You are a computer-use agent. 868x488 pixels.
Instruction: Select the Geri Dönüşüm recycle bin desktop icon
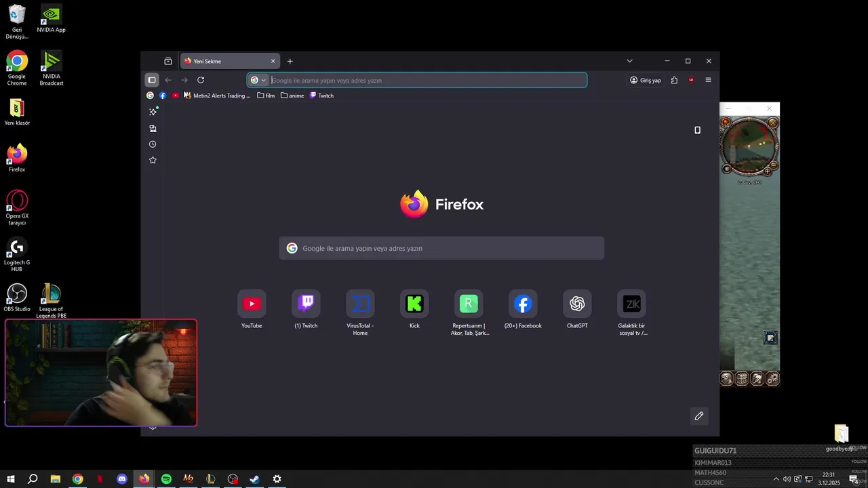17,22
